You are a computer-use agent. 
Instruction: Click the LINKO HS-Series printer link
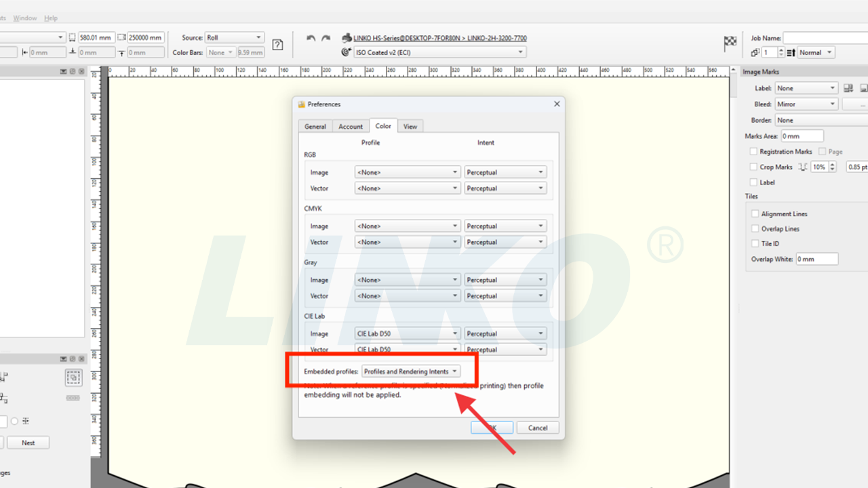pyautogui.click(x=440, y=38)
